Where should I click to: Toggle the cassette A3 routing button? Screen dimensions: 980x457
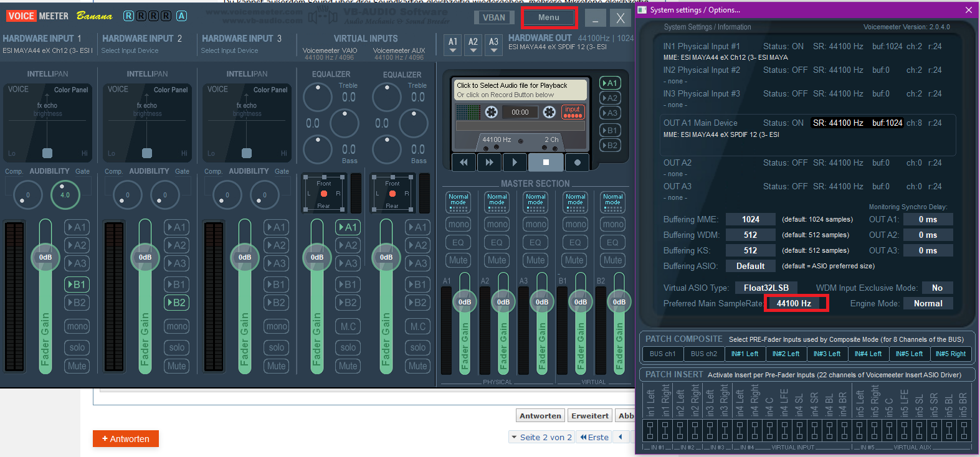pos(609,113)
